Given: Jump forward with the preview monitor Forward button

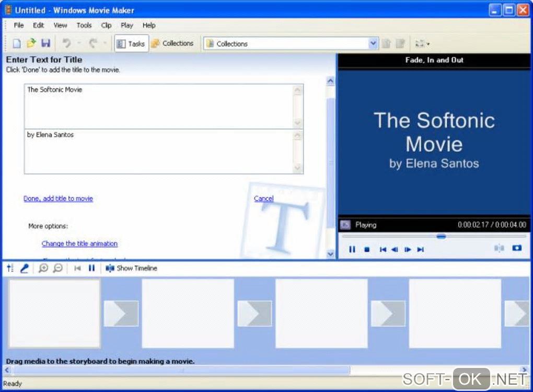Looking at the screenshot, I should [421, 249].
